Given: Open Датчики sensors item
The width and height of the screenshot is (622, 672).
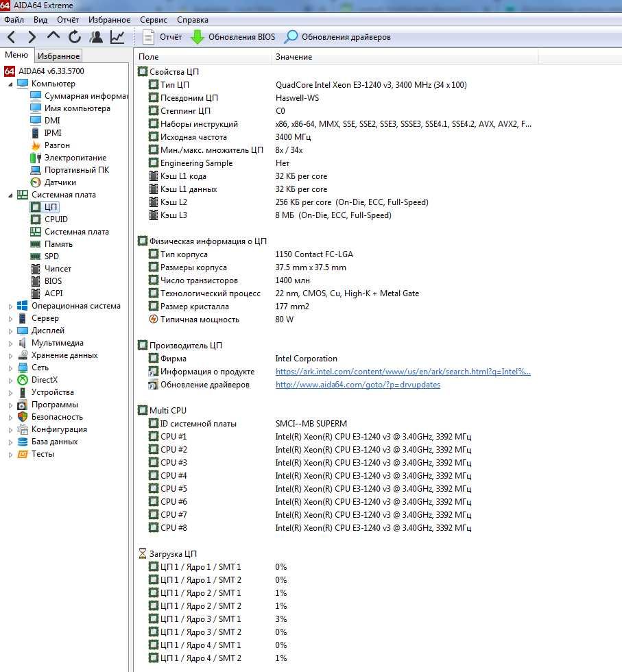Looking at the screenshot, I should [53, 182].
